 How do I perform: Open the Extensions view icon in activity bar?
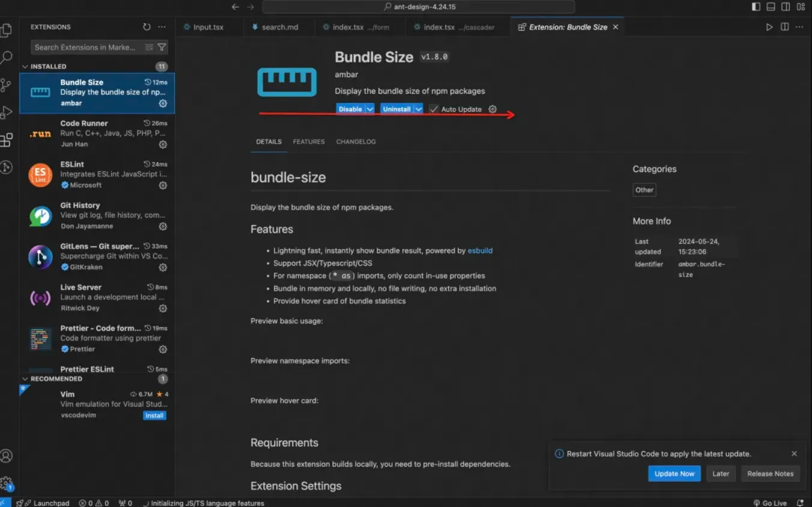pyautogui.click(x=6, y=140)
